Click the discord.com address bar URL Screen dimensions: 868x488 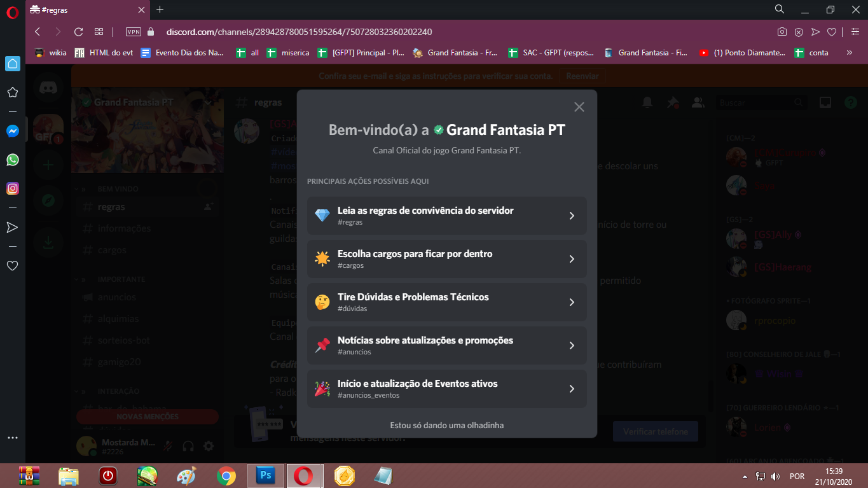click(299, 32)
